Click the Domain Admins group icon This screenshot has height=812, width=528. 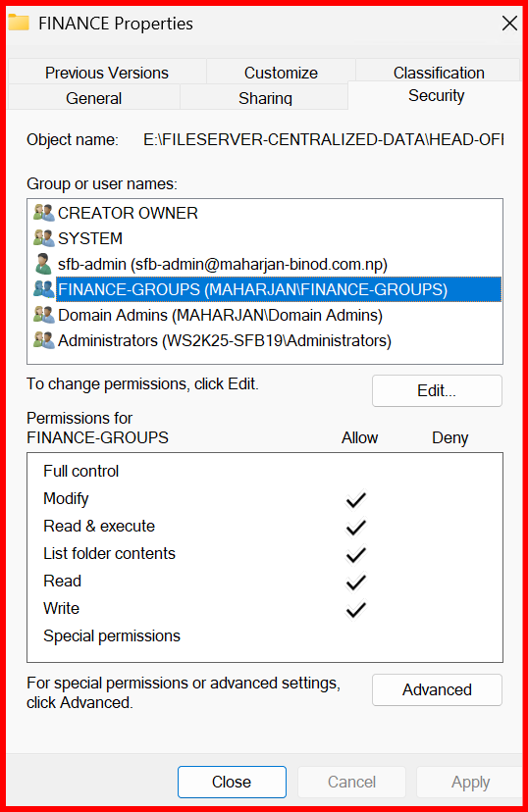[43, 315]
